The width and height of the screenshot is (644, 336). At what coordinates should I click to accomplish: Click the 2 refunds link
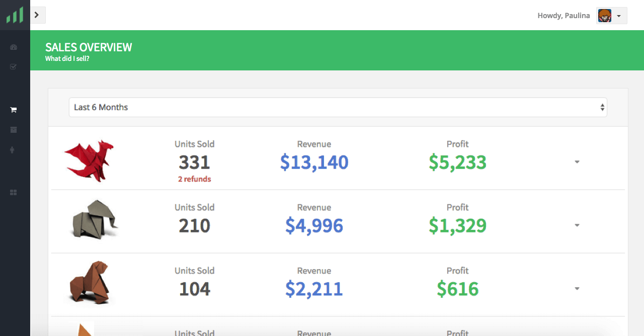pos(195,179)
